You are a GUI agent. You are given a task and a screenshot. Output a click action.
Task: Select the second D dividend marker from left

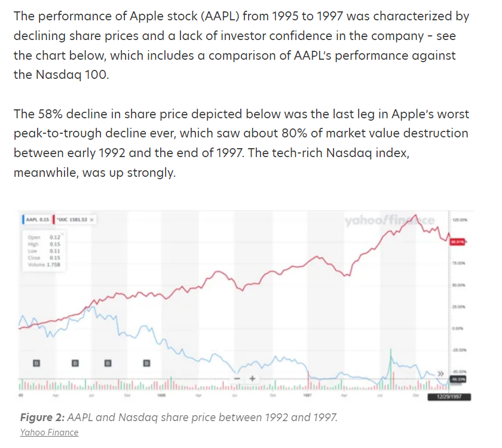coord(75,363)
